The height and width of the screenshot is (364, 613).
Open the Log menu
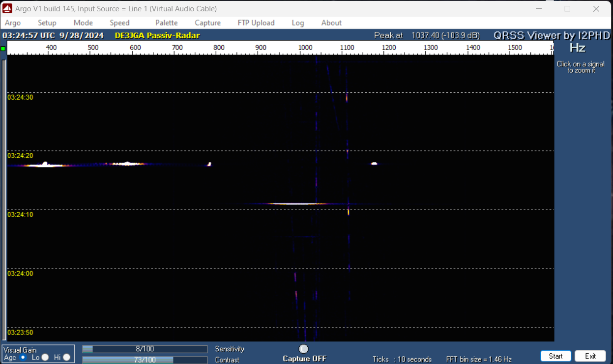pos(298,23)
